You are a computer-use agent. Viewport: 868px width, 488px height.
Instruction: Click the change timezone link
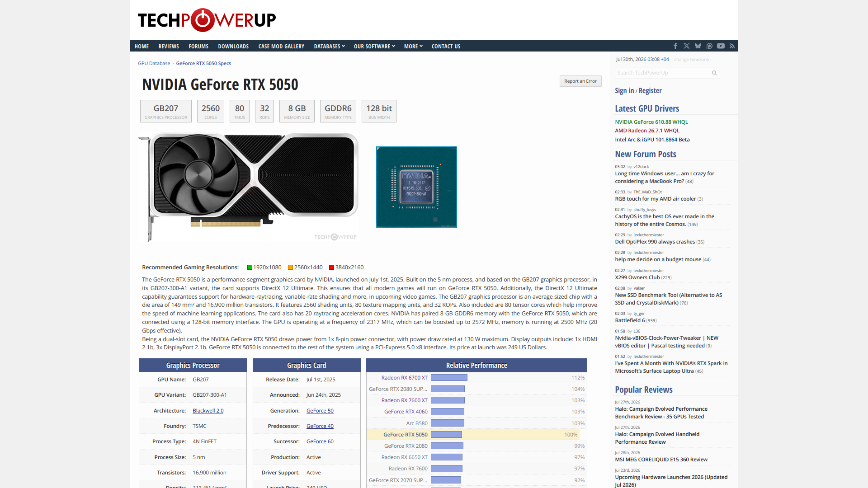click(691, 59)
